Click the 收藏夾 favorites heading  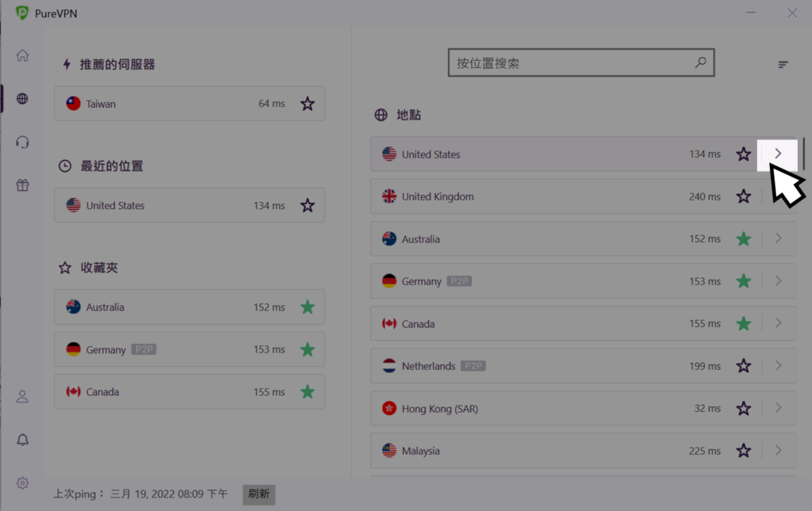99,268
